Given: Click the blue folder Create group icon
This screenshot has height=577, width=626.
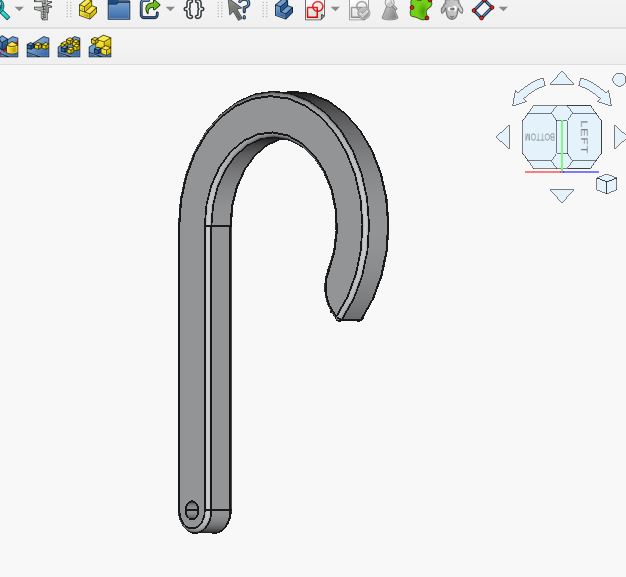Looking at the screenshot, I should click(119, 9).
